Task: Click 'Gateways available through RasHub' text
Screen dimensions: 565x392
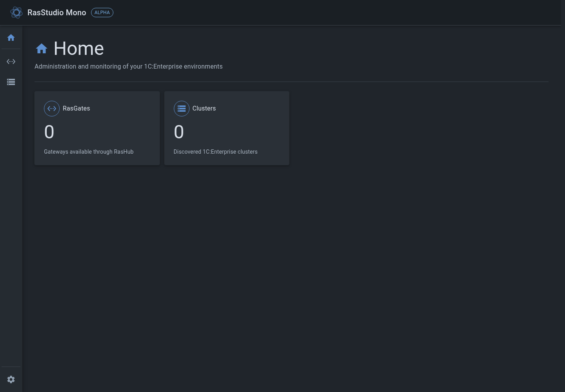Action: tap(89, 152)
